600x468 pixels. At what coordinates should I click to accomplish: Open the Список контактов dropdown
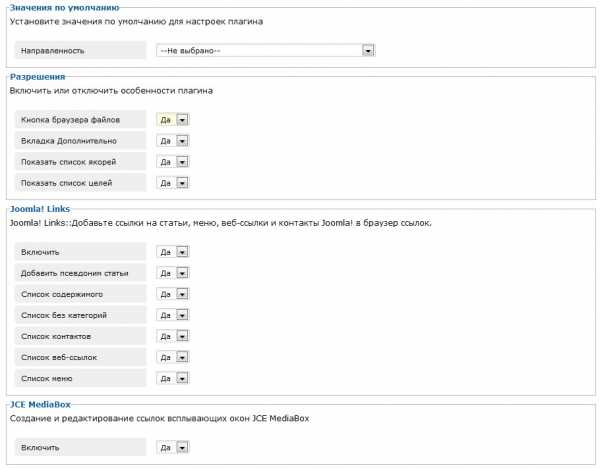[173, 336]
